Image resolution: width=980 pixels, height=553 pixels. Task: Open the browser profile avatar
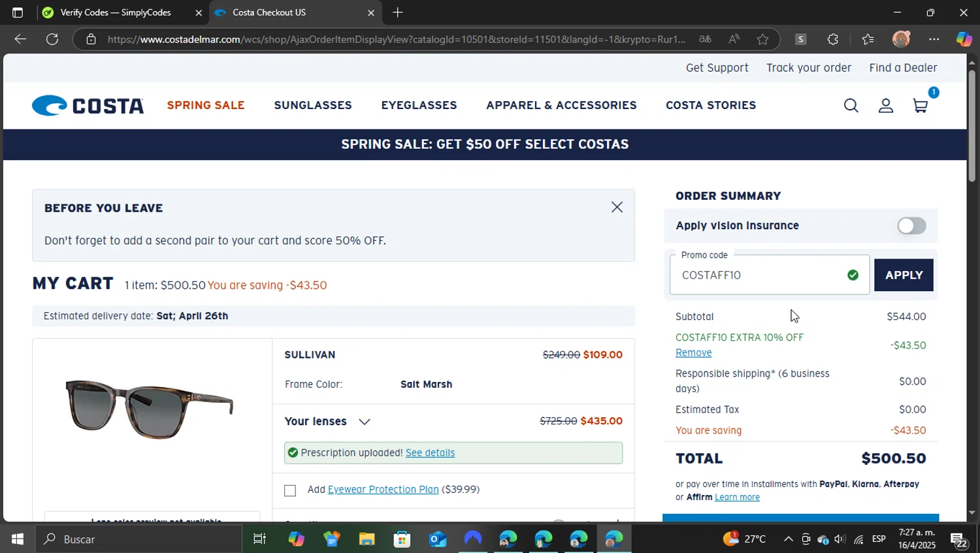[x=901, y=39]
